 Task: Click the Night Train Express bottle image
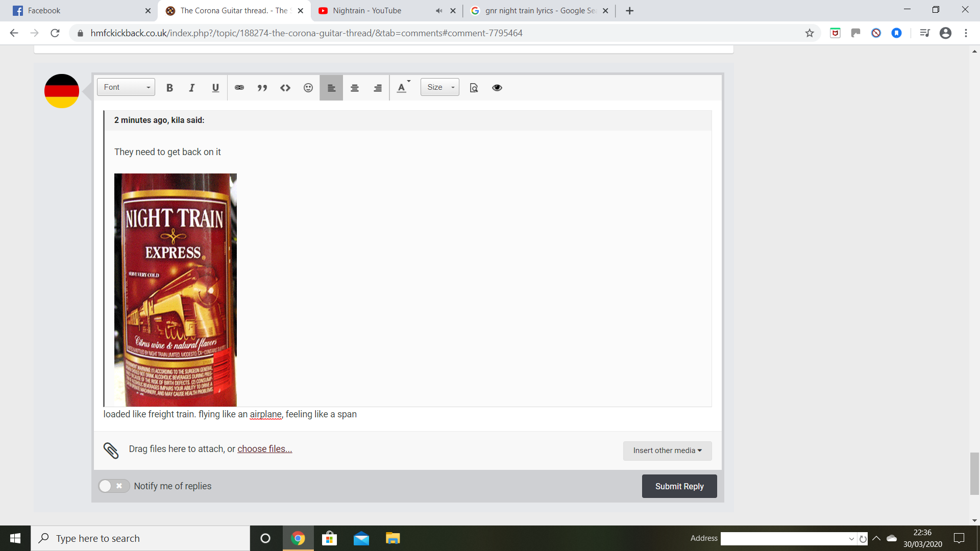point(176,290)
